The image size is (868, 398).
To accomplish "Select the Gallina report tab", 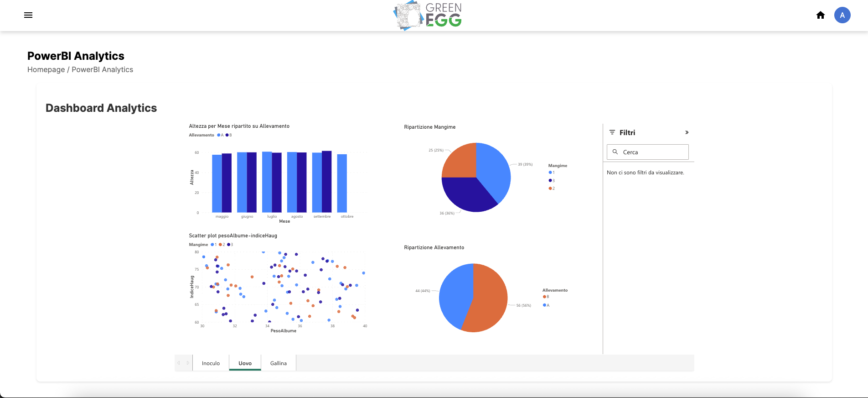I will pos(278,363).
